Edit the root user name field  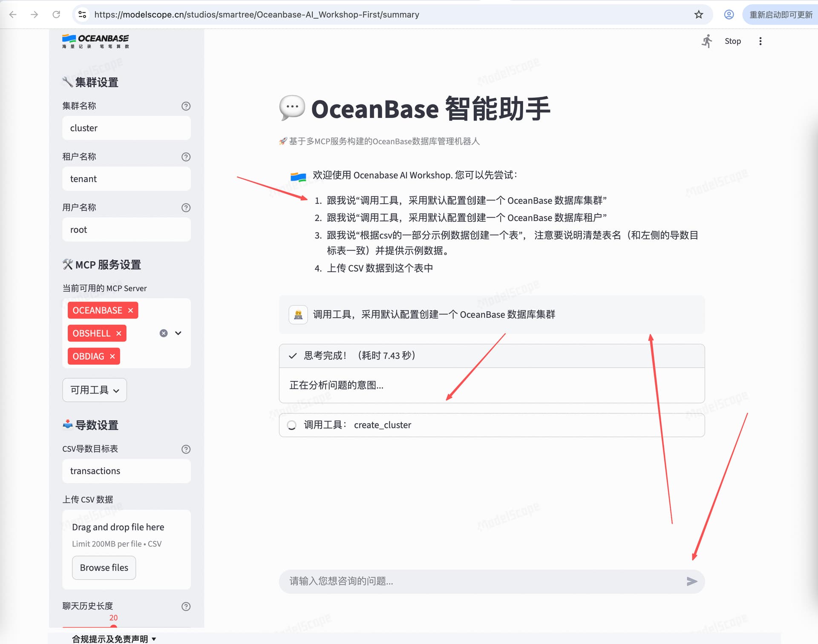click(127, 230)
